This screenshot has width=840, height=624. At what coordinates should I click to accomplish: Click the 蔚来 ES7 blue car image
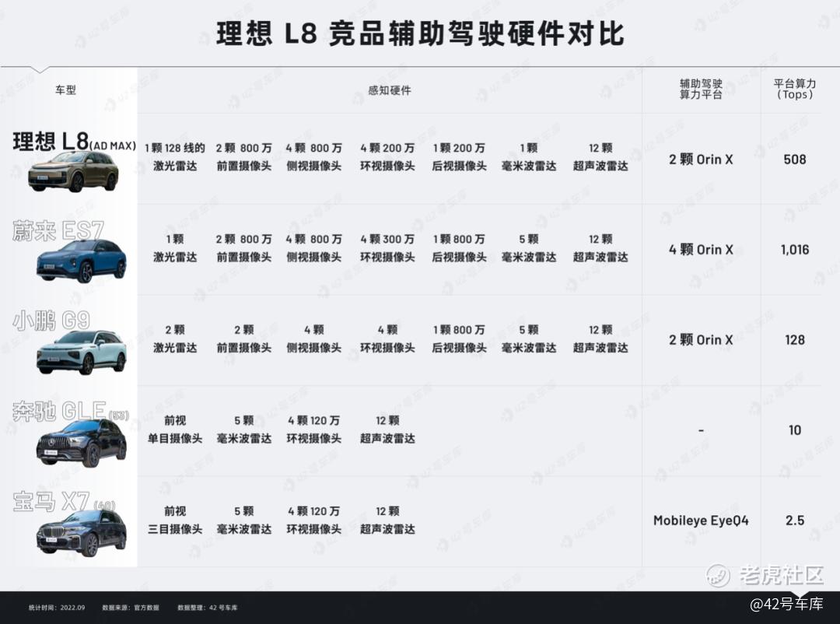click(82, 261)
